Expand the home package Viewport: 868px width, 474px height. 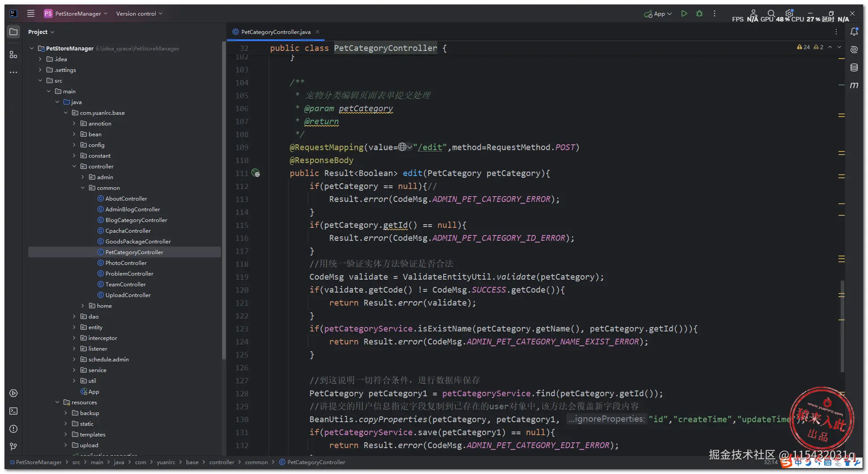pos(82,306)
